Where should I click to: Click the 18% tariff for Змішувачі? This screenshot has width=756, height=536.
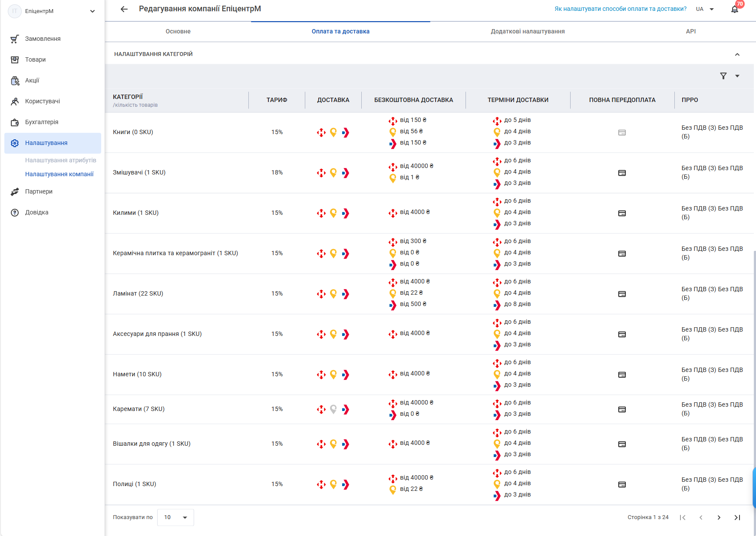tap(277, 172)
